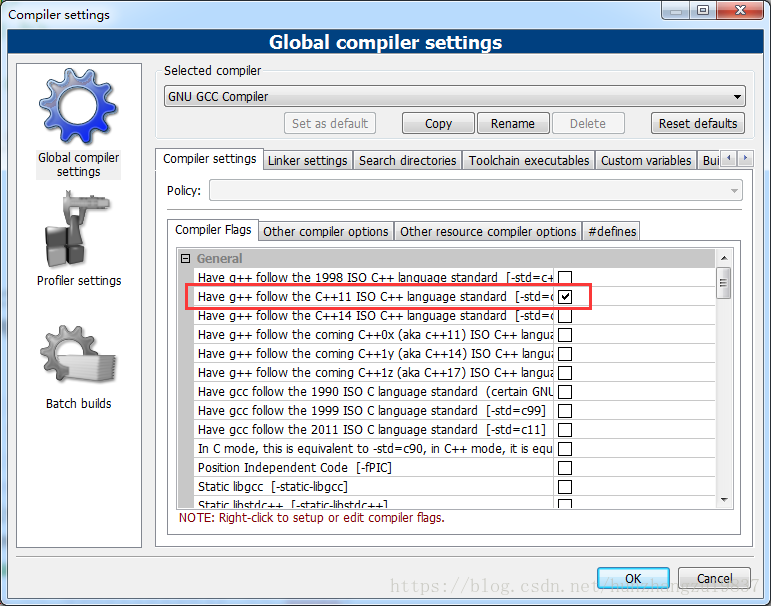771x606 pixels.
Task: Check the Static libgcc checkbox
Action: (565, 486)
